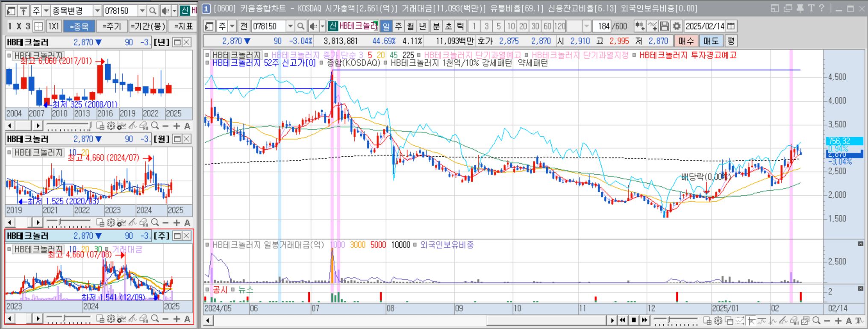Click the 1X1 layout button

(x=53, y=26)
